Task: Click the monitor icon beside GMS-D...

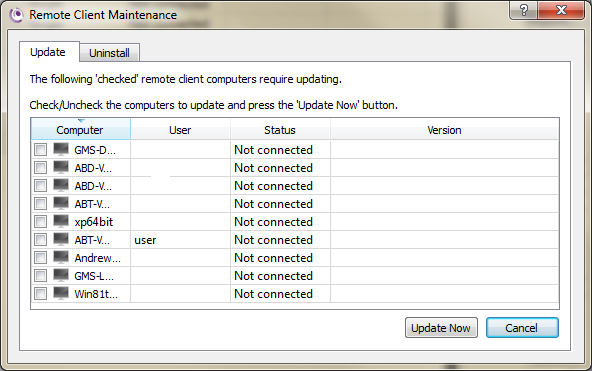Action: click(x=61, y=149)
